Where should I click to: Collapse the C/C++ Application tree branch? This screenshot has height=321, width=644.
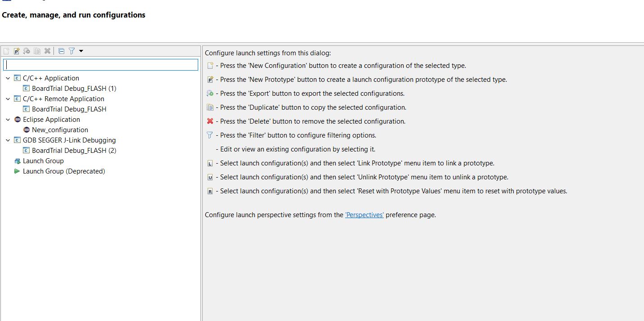[7, 78]
